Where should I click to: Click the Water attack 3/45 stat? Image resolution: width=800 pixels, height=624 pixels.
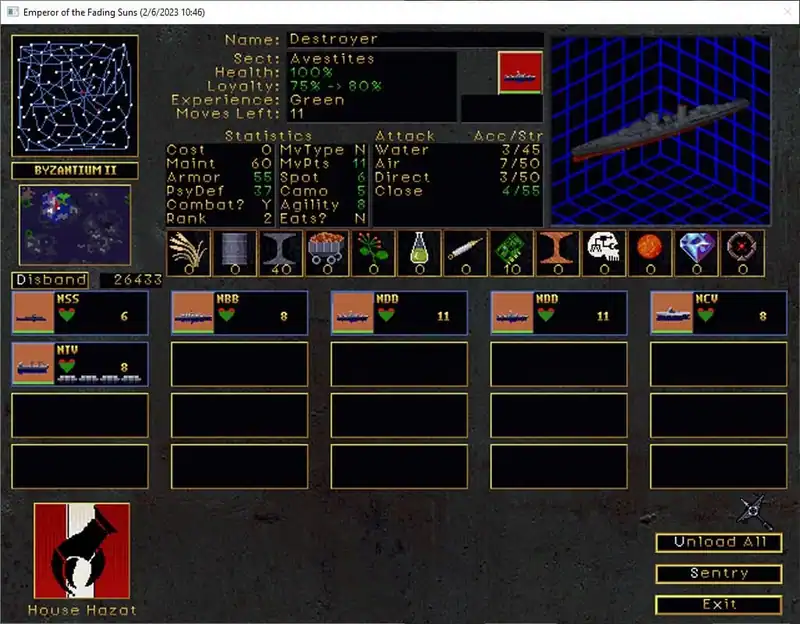pyautogui.click(x=457, y=150)
